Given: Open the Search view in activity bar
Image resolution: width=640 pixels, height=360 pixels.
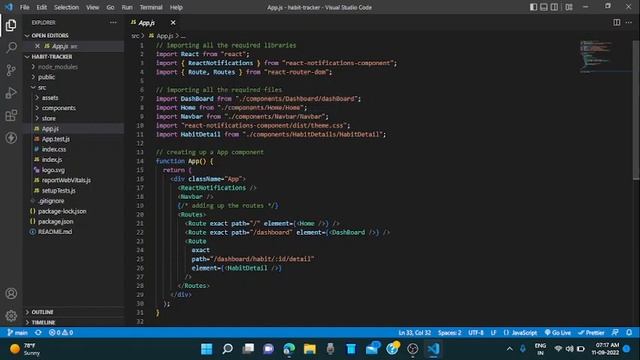Looking at the screenshot, I should point(11,47).
